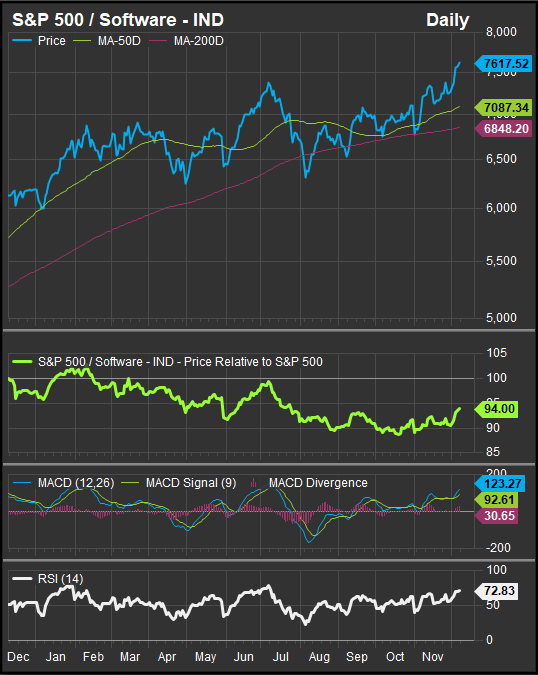
Task: Click the Sep month label
Action: (357, 657)
